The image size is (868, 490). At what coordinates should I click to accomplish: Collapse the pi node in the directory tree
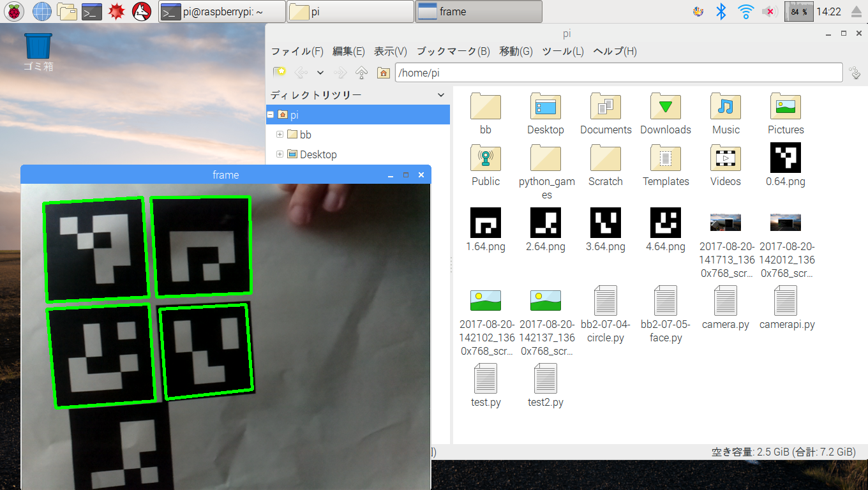(x=271, y=115)
